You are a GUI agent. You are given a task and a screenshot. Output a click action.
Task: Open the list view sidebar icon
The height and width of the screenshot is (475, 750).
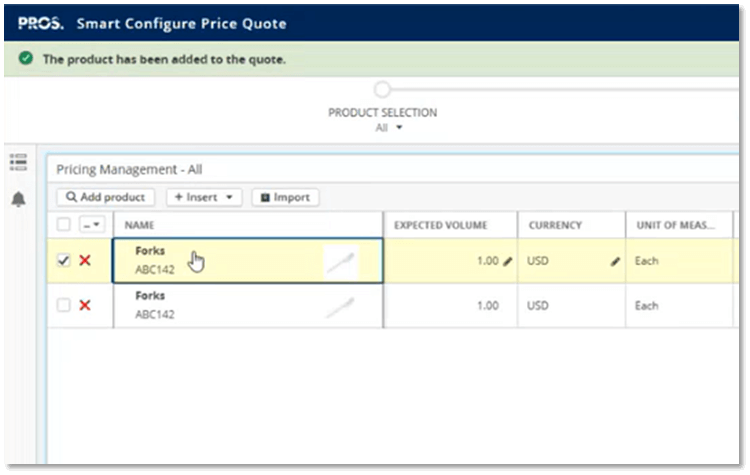click(x=18, y=162)
